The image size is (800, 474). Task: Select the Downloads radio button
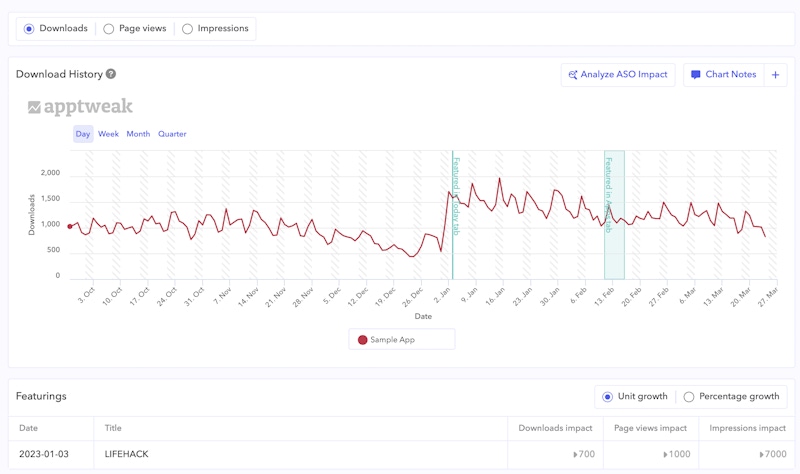point(29,29)
